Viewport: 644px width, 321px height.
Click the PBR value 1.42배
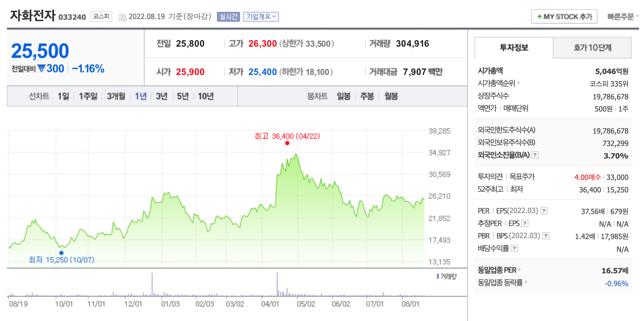click(585, 236)
